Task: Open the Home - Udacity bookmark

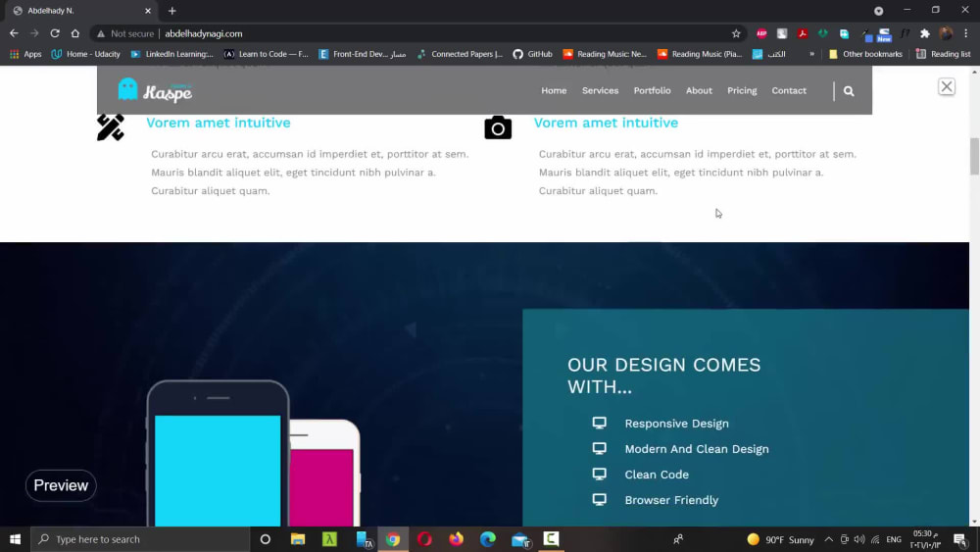Action: point(85,54)
